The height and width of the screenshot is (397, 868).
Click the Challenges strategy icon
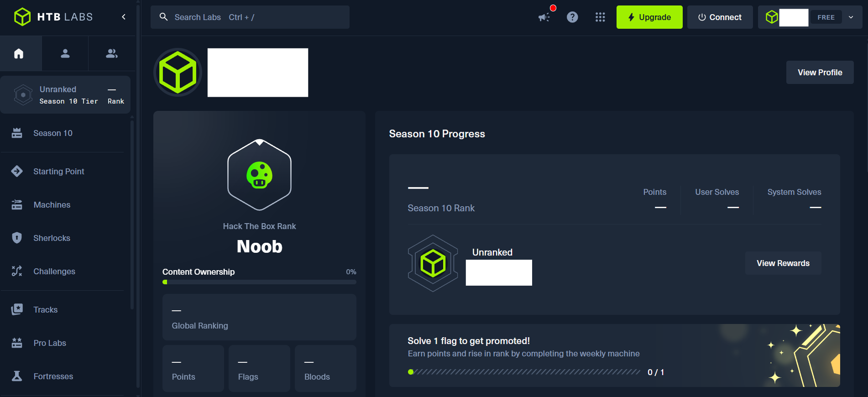[17, 271]
